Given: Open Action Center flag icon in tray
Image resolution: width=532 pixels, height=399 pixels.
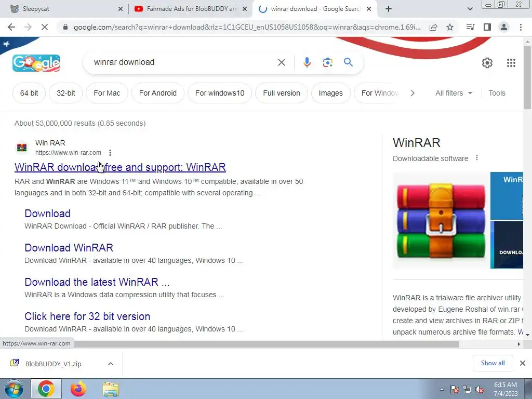Looking at the screenshot, I should click(454, 389).
